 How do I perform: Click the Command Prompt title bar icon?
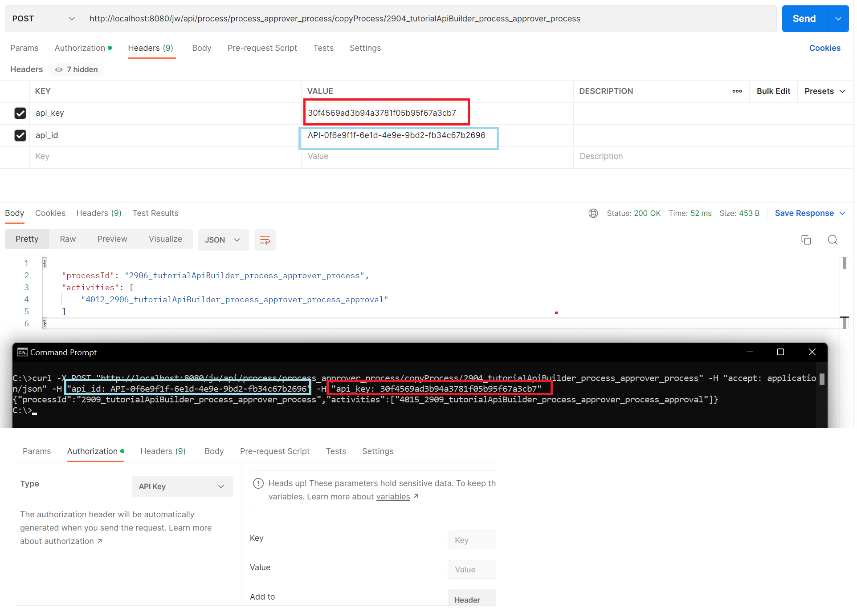tap(22, 352)
